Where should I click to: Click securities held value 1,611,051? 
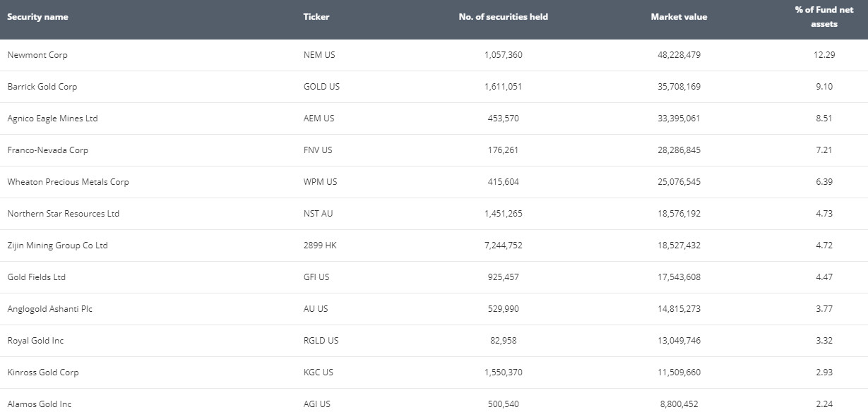(504, 87)
